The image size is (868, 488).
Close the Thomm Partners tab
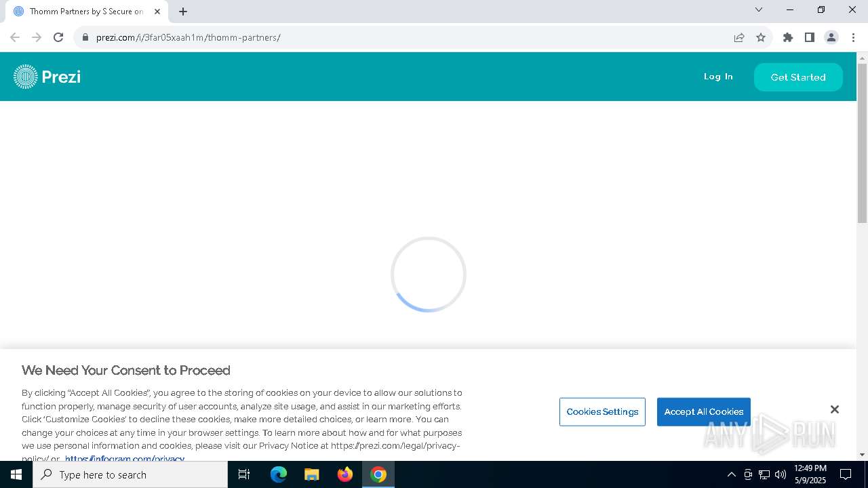click(157, 12)
